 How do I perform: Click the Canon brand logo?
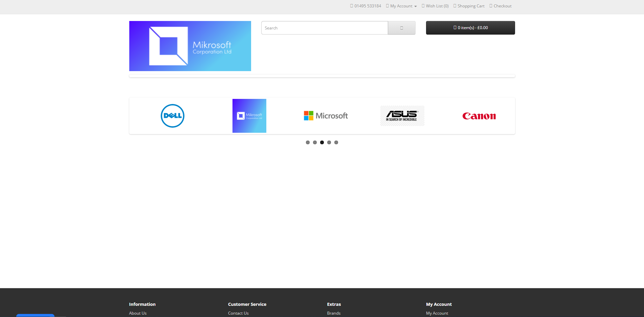click(479, 116)
